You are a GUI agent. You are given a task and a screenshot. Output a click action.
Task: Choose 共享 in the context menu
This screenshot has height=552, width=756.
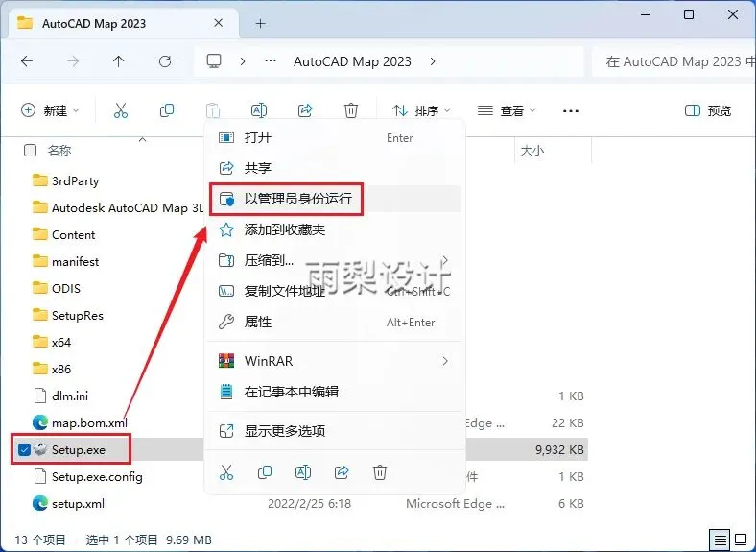click(334, 167)
